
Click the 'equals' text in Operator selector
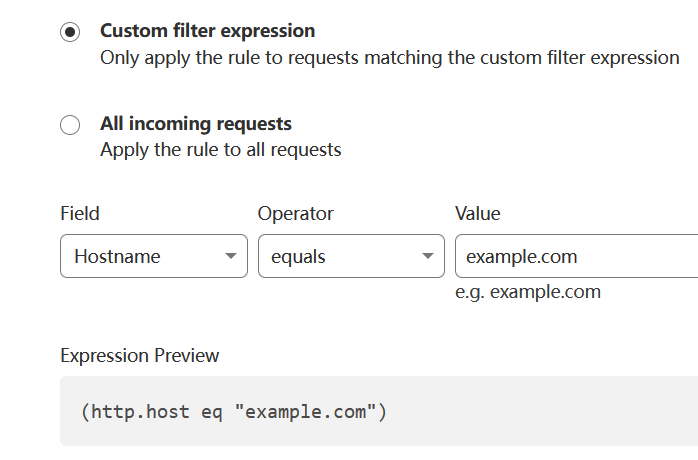pos(298,257)
